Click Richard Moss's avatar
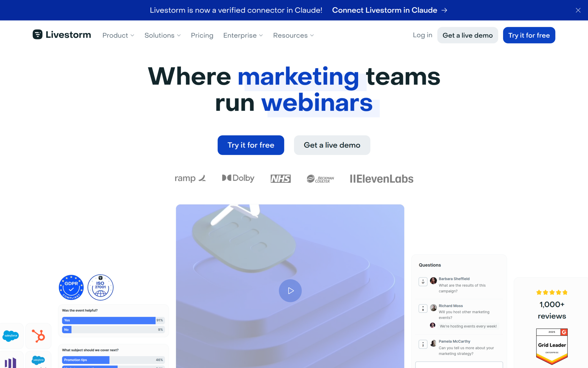 (433, 308)
